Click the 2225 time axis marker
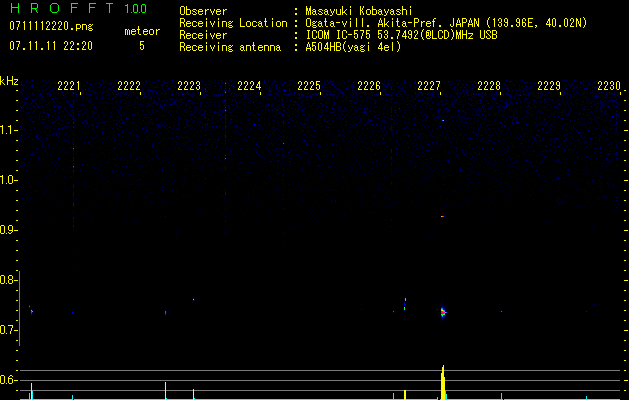 click(x=309, y=86)
